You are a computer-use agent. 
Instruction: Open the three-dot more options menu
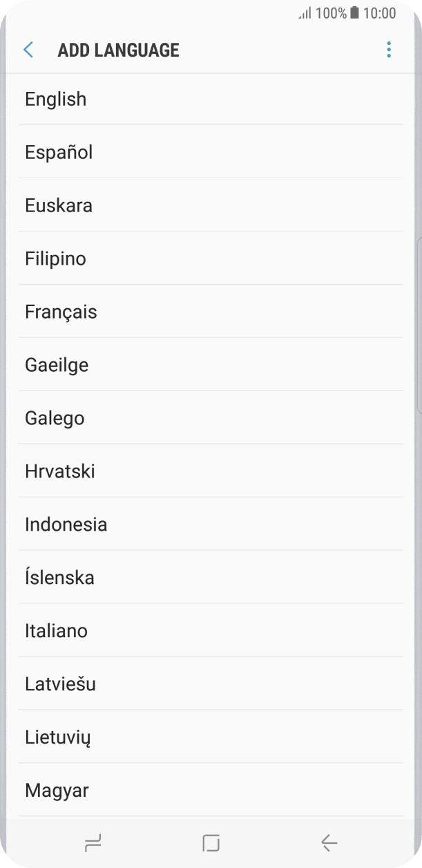pos(389,50)
